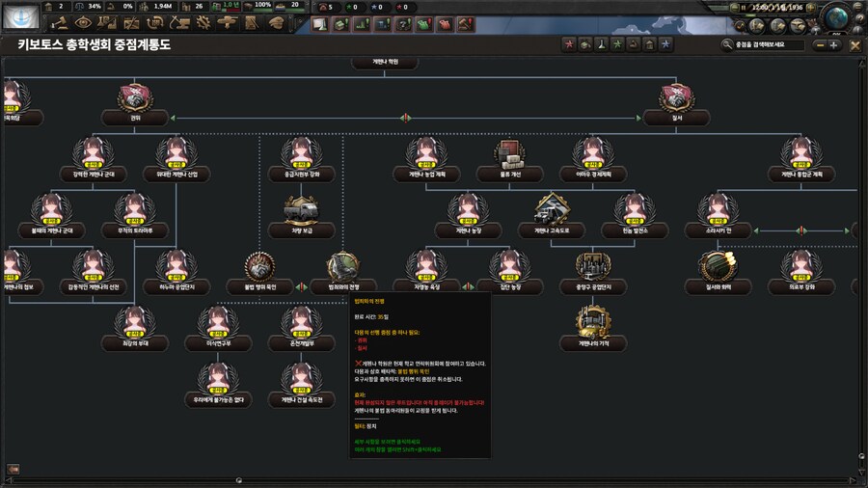Viewport: 868px width, 488px height.
Task: Pick the 물류 개선 crates focus
Action: pyautogui.click(x=509, y=154)
